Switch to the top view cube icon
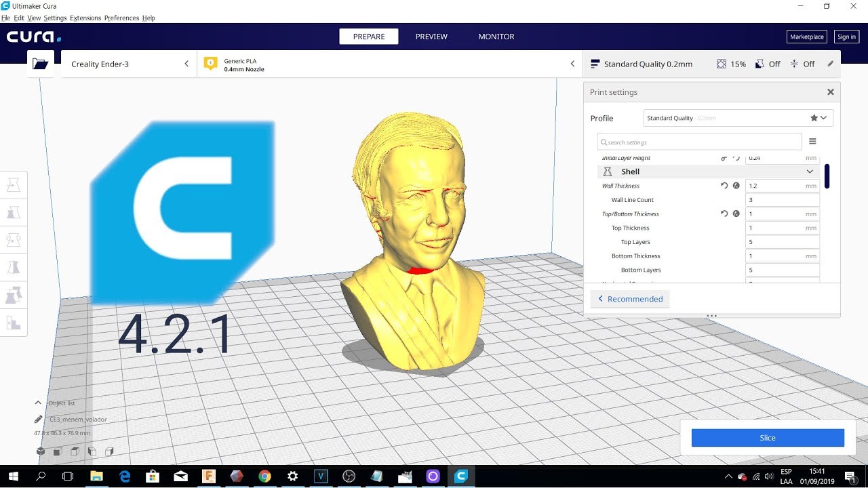Screen dimensions: 868x488 (75, 451)
